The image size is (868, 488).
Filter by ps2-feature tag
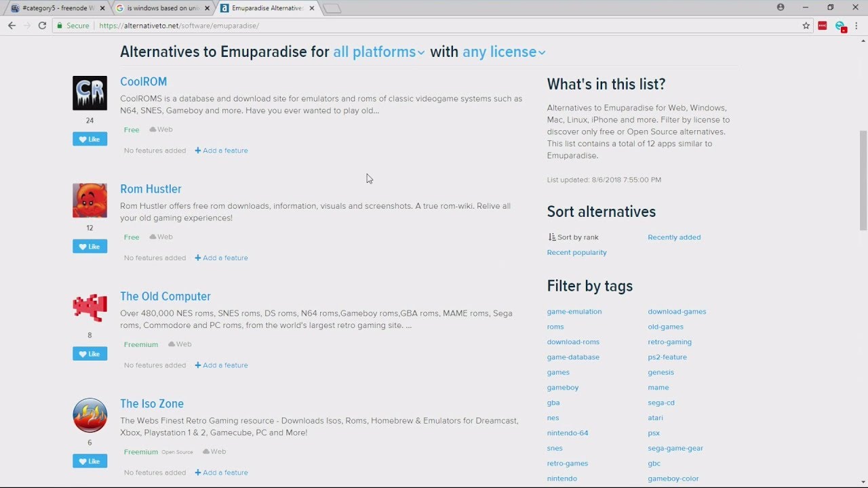coord(667,357)
